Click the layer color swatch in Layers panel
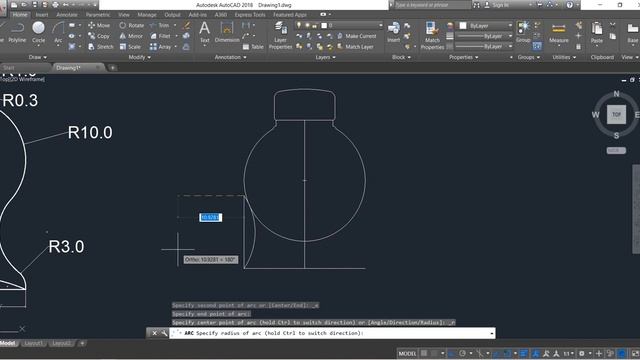The height and width of the screenshot is (360, 640). [324, 25]
